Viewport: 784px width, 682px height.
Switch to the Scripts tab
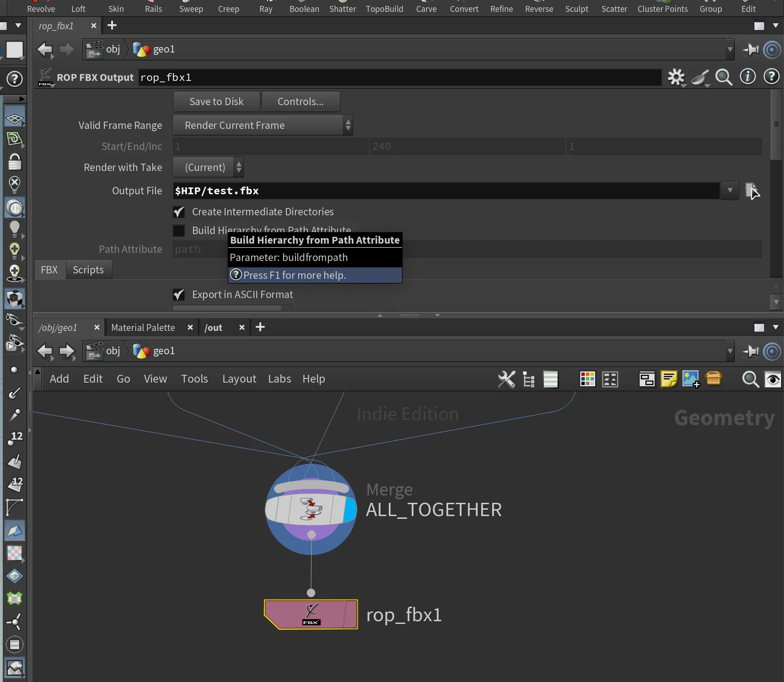[x=88, y=270]
